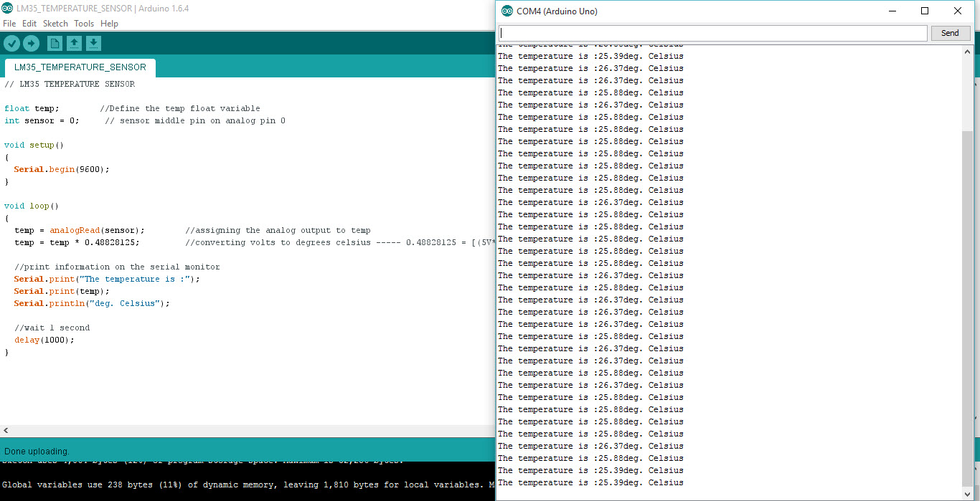Click the Verify sketch checkmark icon
Image resolution: width=980 pixels, height=501 pixels.
(11, 44)
